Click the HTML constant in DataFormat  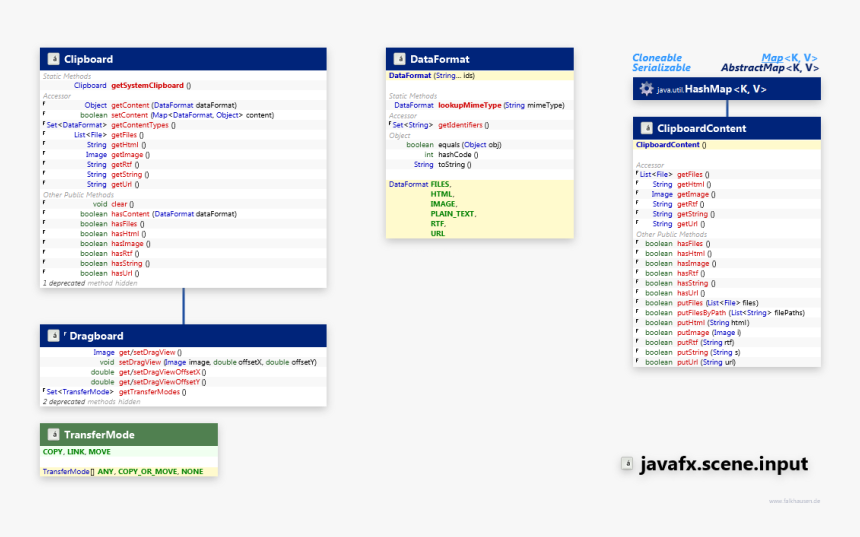tap(442, 194)
